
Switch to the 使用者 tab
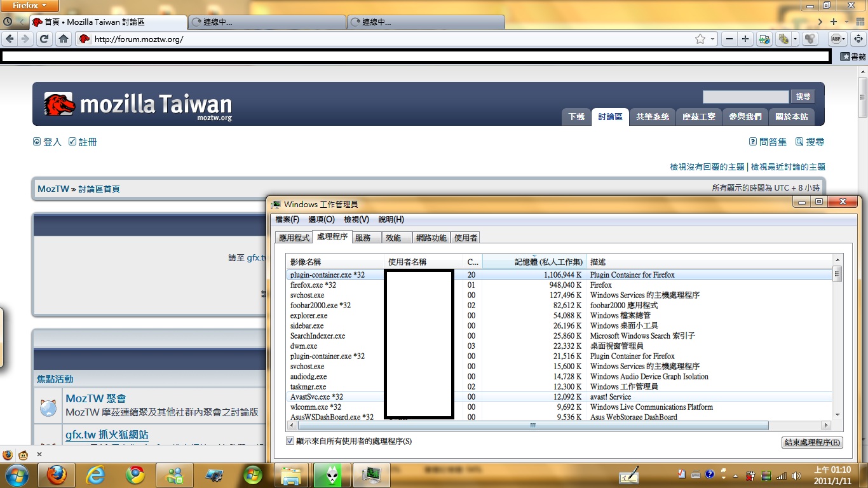[x=466, y=238]
